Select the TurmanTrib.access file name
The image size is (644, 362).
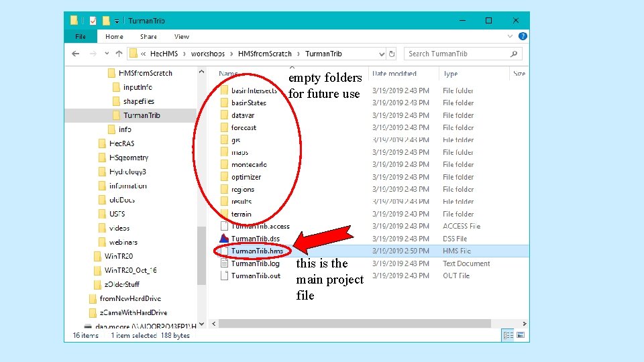[260, 226]
